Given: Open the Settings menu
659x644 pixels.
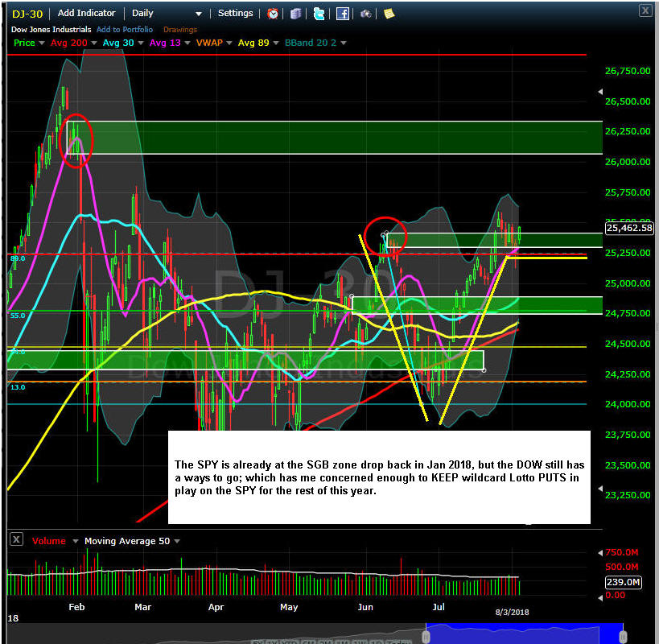Looking at the screenshot, I should pos(235,14).
